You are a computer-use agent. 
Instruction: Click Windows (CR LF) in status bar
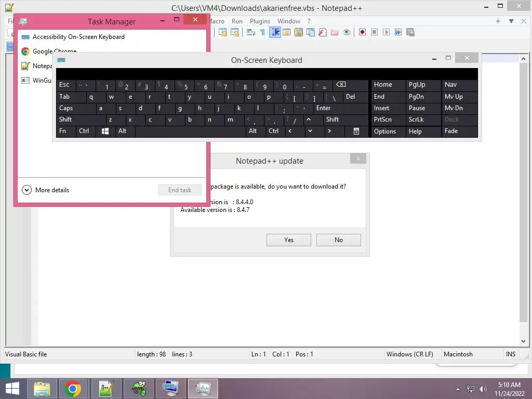coord(409,354)
